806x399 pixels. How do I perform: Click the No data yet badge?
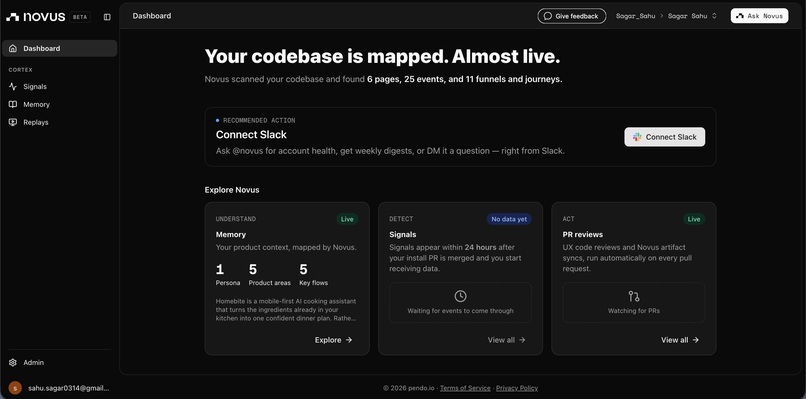509,219
